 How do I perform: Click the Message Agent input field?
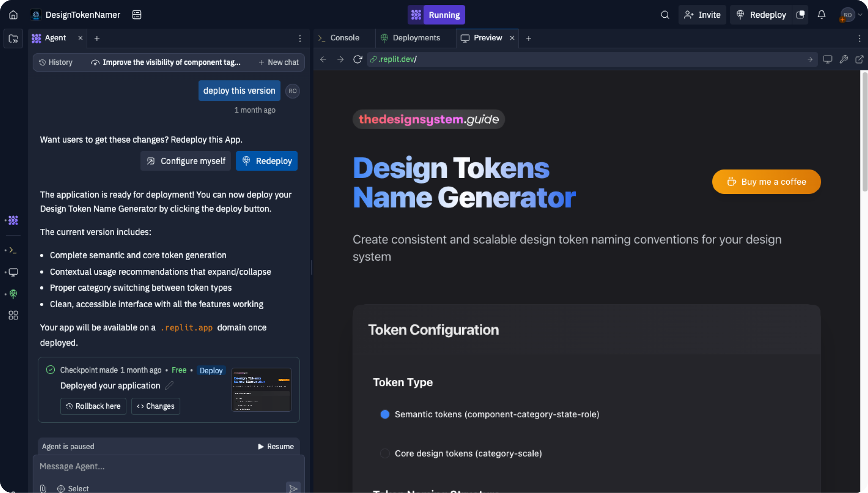click(161, 466)
